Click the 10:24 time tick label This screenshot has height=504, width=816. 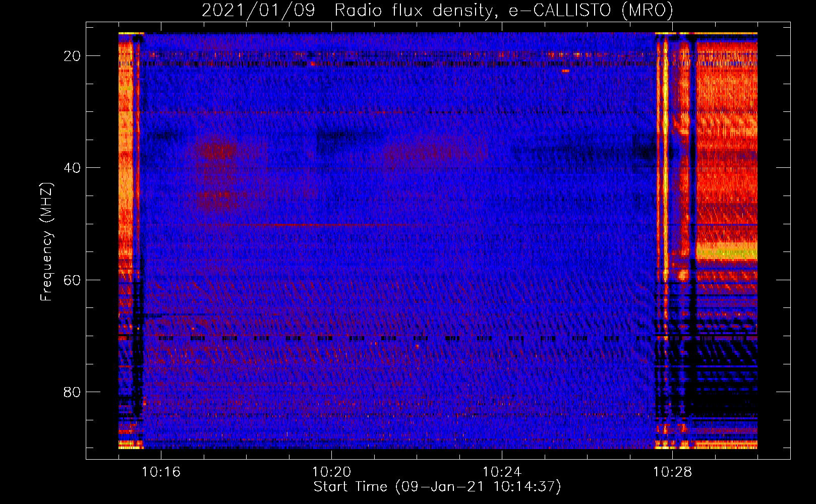tap(502, 472)
